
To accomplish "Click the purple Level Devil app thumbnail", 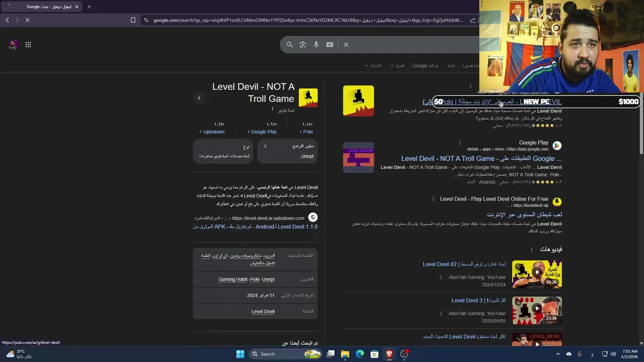I will click(358, 157).
